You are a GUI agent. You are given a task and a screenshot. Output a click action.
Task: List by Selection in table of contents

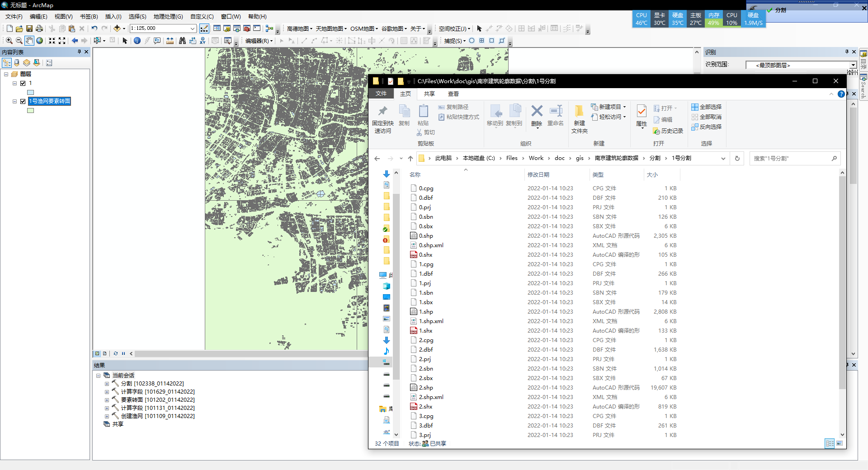coord(37,63)
